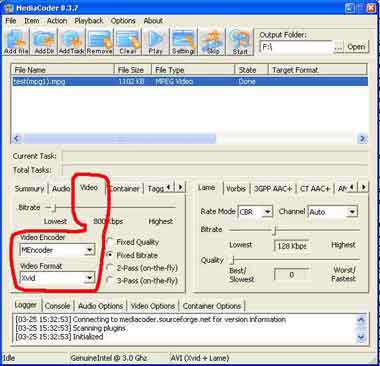Switch to the Audio Options tab
This screenshot has height=366, width=380.
click(101, 306)
